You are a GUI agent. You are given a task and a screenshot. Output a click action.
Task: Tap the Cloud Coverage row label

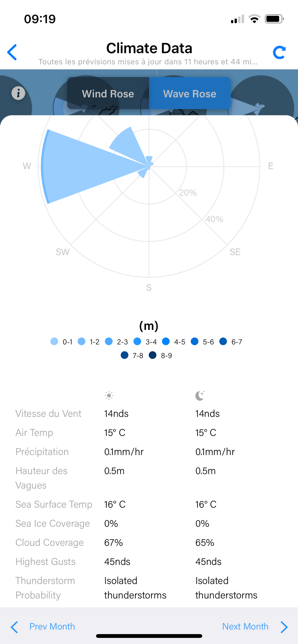(x=49, y=543)
